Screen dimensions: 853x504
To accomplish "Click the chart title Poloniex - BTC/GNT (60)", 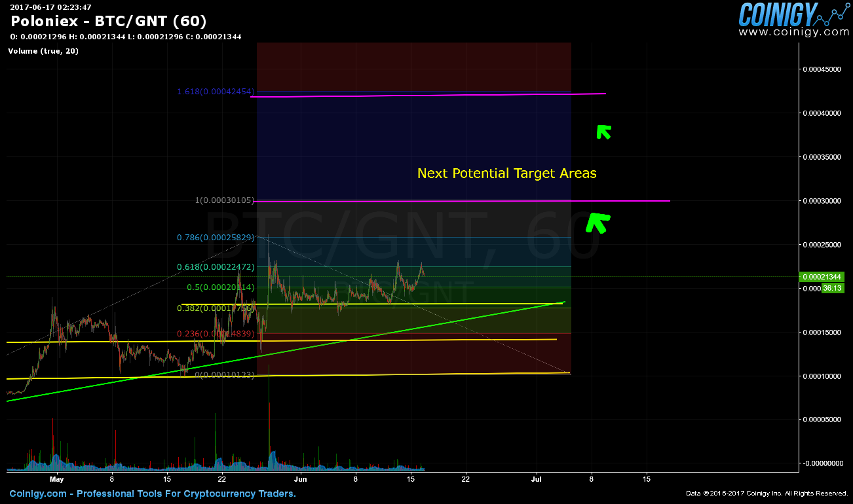I will coord(109,21).
